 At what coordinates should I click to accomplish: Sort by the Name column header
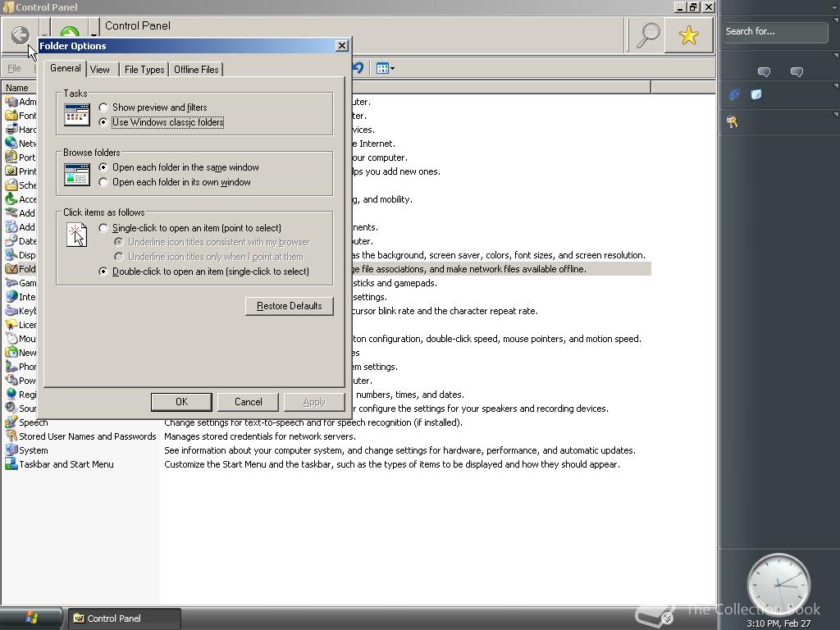[x=20, y=87]
